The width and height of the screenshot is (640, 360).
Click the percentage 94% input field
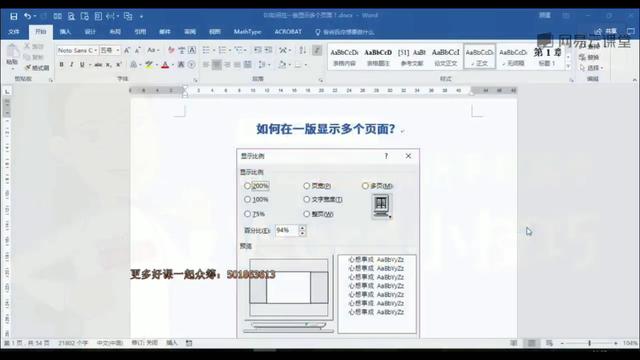coord(287,231)
